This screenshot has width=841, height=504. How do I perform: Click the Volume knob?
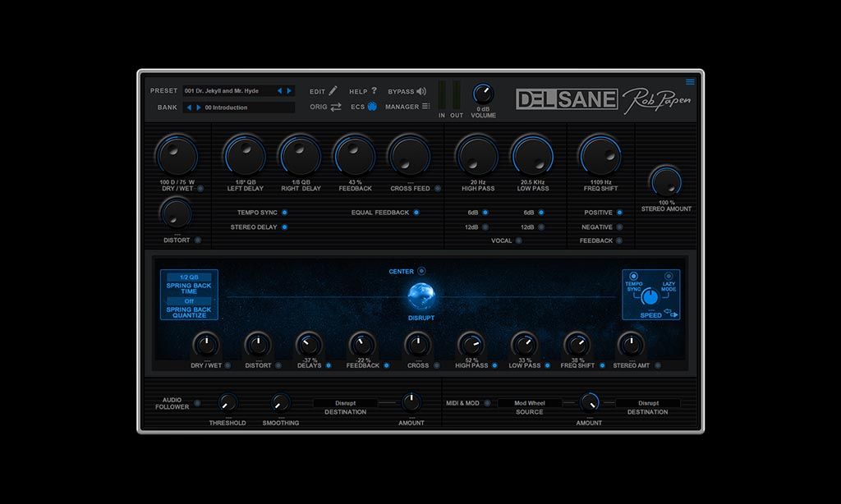click(x=483, y=94)
